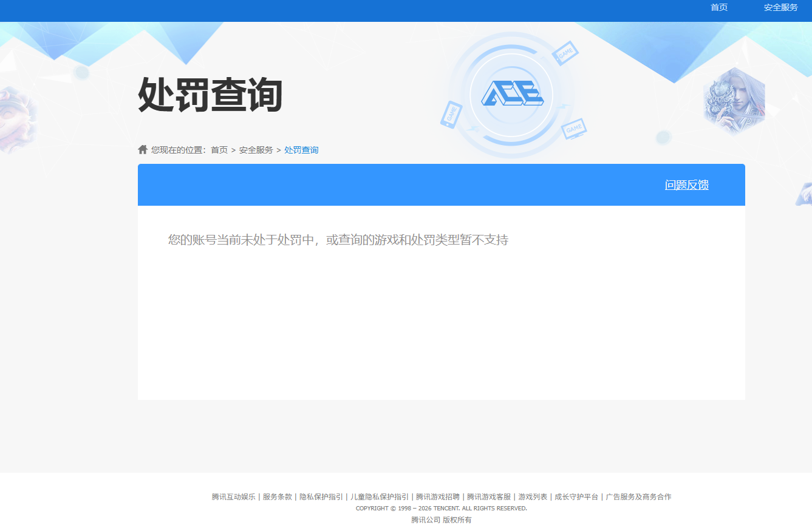The image size is (812, 531).
Task: Select 处罚查询 in the breadcrumb trail
Action: pos(301,149)
